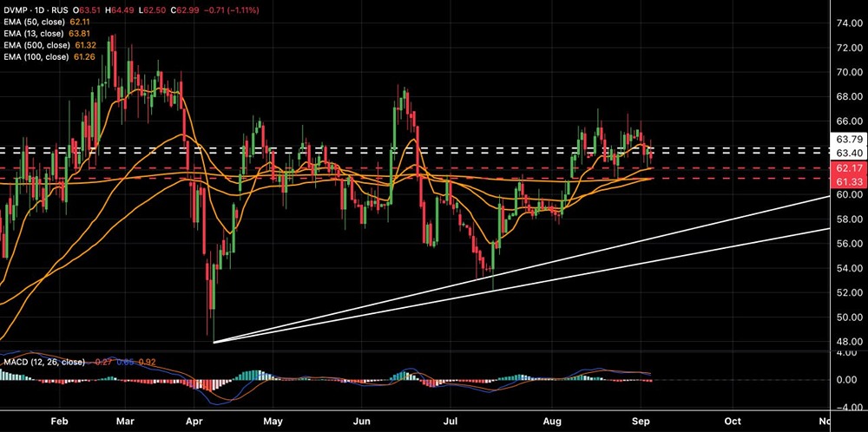Click the MACD (12, 26, close) legend
Viewport: 868px width, 432px height.
(x=44, y=363)
